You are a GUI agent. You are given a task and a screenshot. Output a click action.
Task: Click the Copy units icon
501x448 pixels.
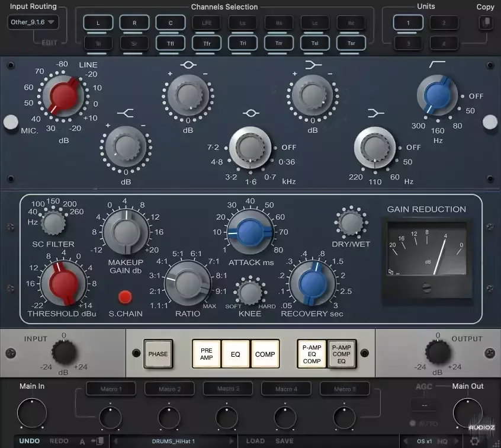(x=486, y=23)
